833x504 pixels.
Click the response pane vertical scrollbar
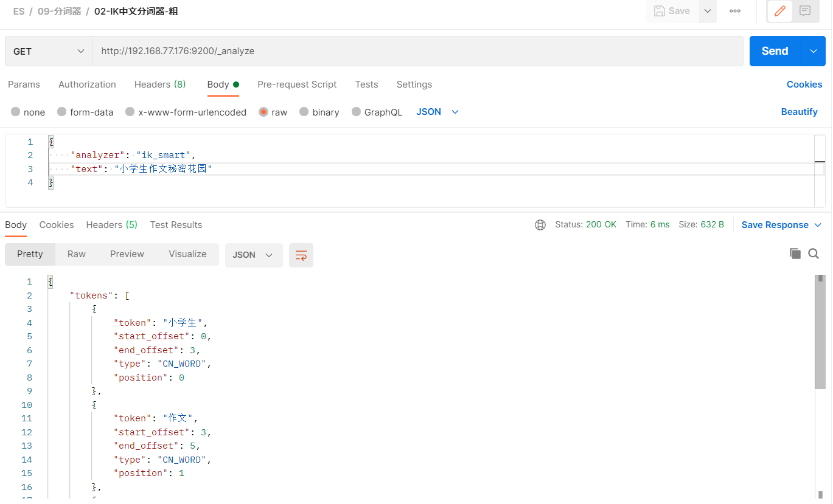click(x=820, y=332)
